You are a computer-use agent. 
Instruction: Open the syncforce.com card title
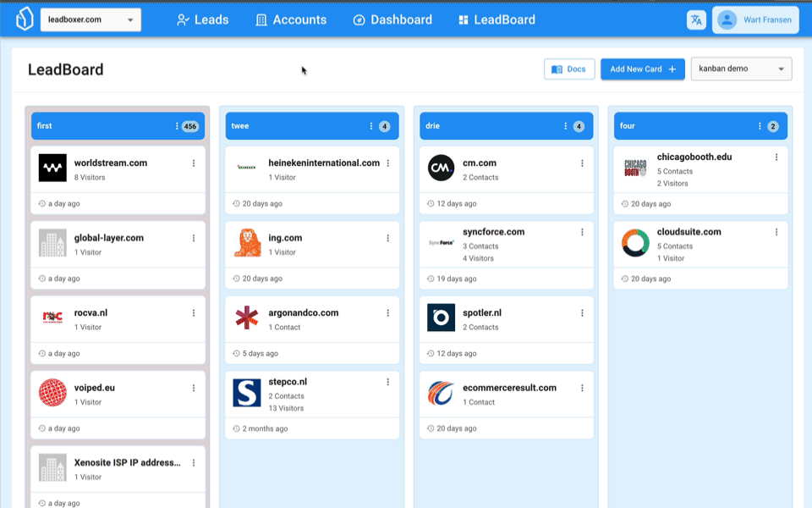[493, 232]
